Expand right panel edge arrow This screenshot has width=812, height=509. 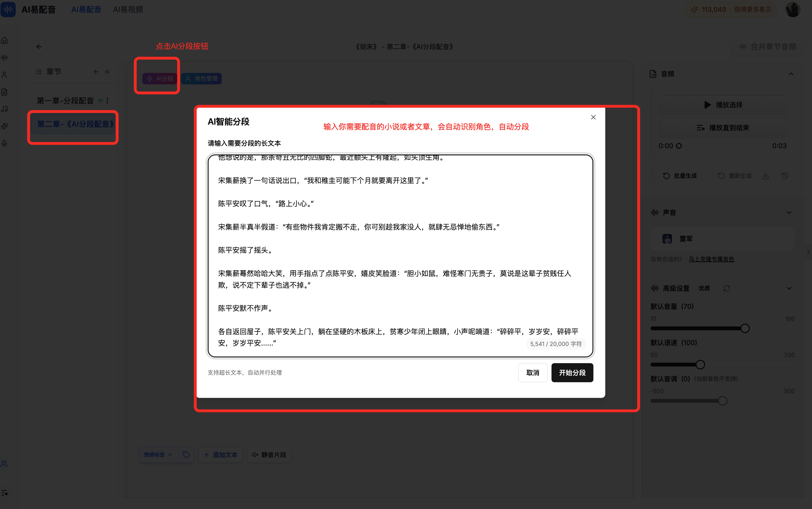pos(808,252)
